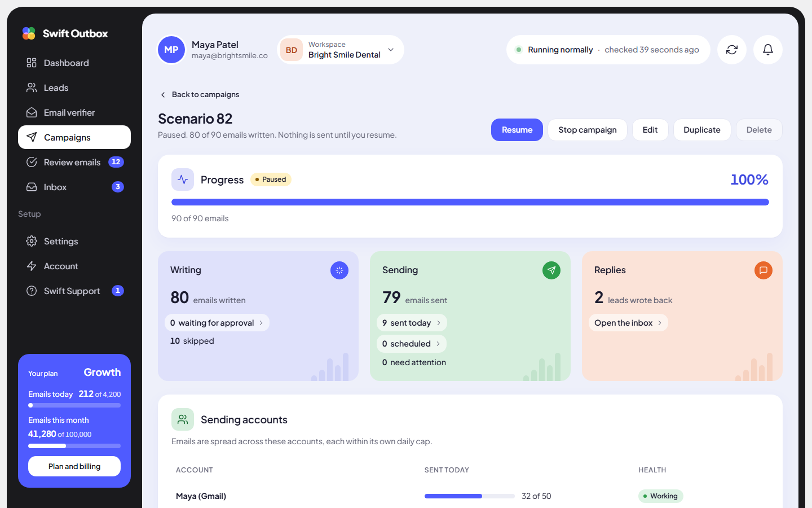Click the refresh status icon
This screenshot has width=812, height=508.
point(732,50)
